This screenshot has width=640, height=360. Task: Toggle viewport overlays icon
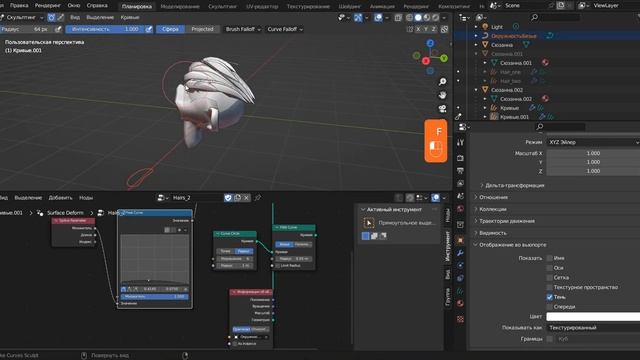click(378, 18)
